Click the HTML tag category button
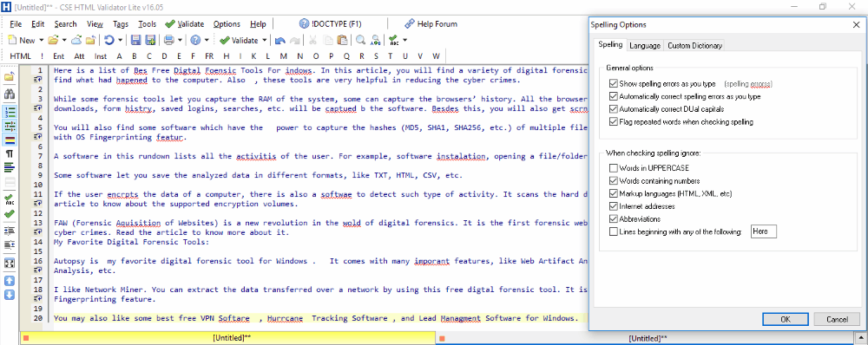Image resolution: width=868 pixels, height=345 pixels. pos(21,55)
